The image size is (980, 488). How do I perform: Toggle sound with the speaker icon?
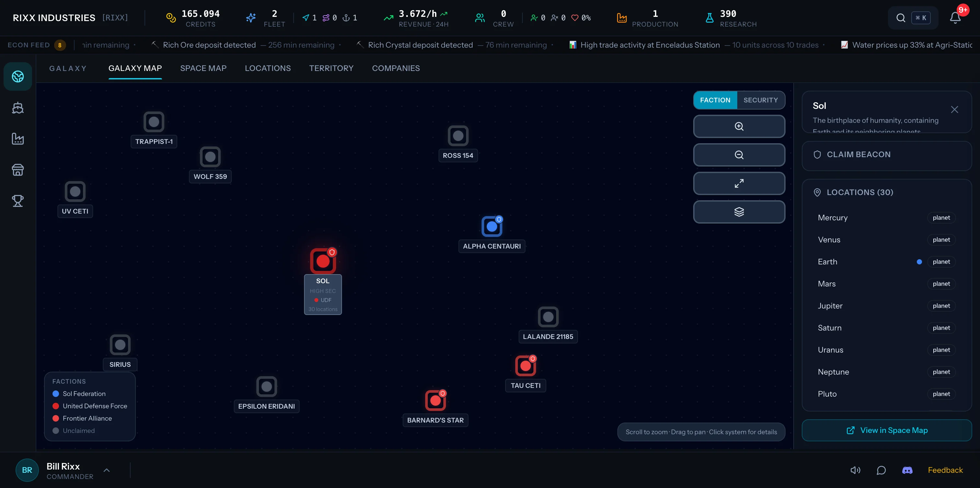(x=855, y=470)
